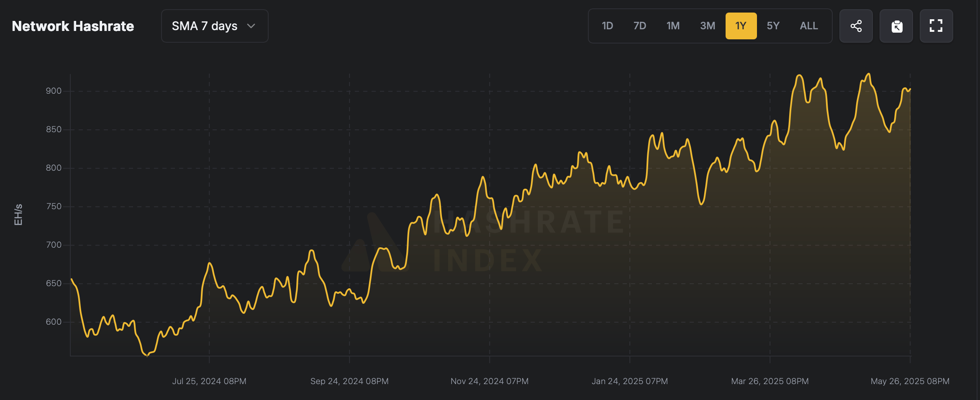Image resolution: width=980 pixels, height=400 pixels.
Task: Show ALL time hashrate data
Action: (x=809, y=26)
